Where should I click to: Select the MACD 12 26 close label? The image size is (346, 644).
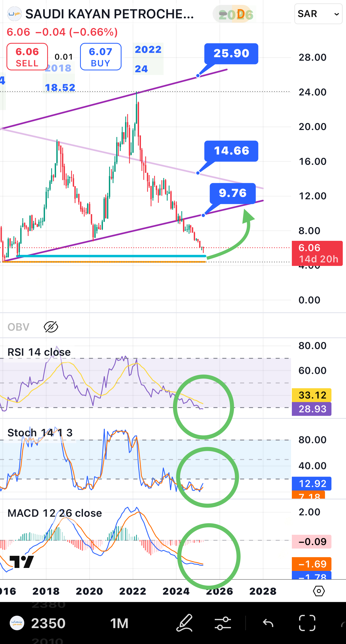tap(55, 513)
